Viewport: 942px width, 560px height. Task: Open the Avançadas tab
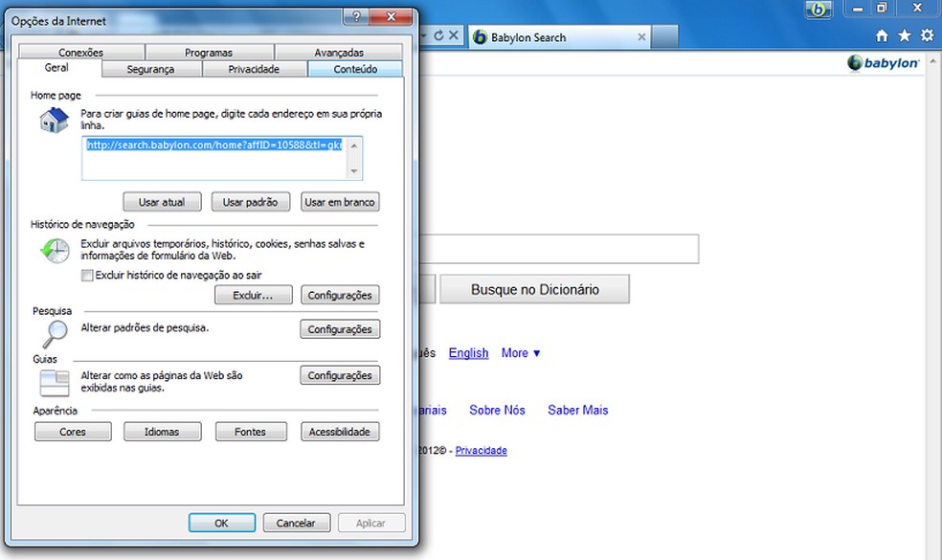tap(339, 53)
